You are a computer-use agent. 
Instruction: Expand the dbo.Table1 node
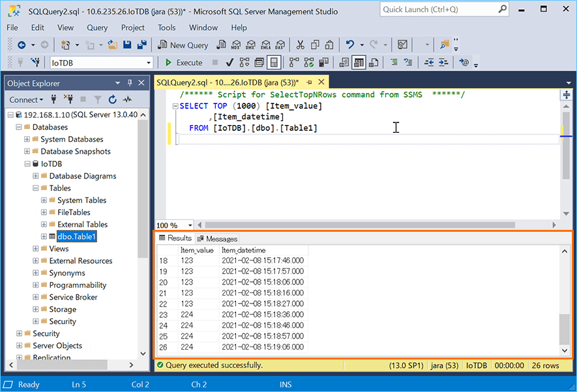click(x=44, y=236)
